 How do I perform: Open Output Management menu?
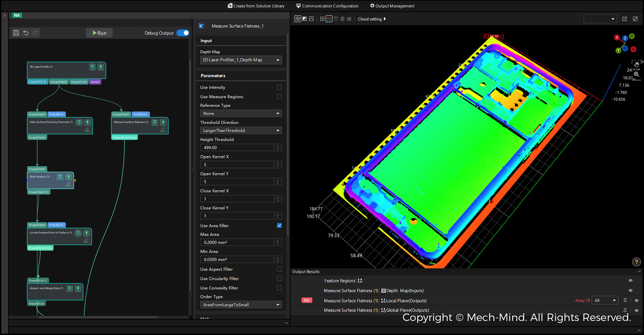coord(392,6)
